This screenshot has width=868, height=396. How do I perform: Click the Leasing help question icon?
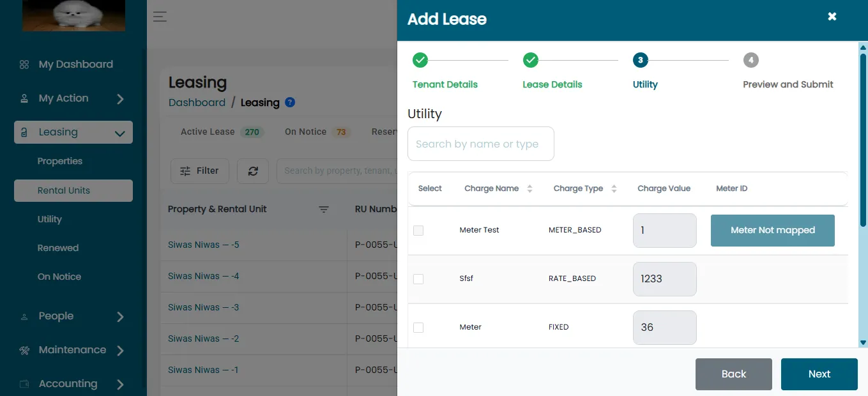click(290, 102)
